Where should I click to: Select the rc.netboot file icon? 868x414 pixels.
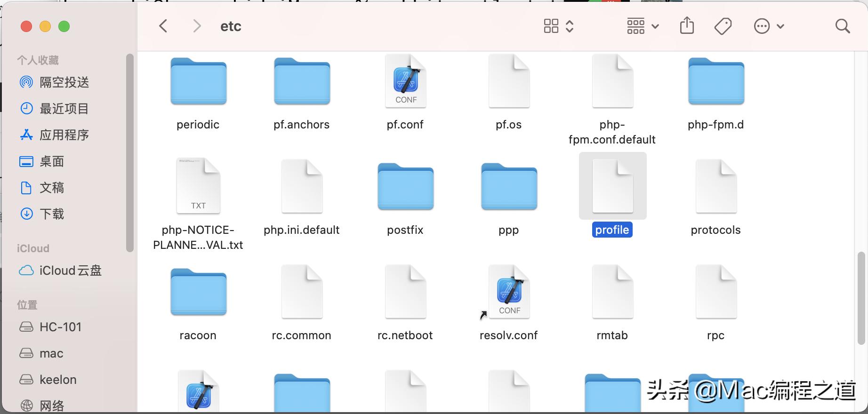click(x=405, y=291)
